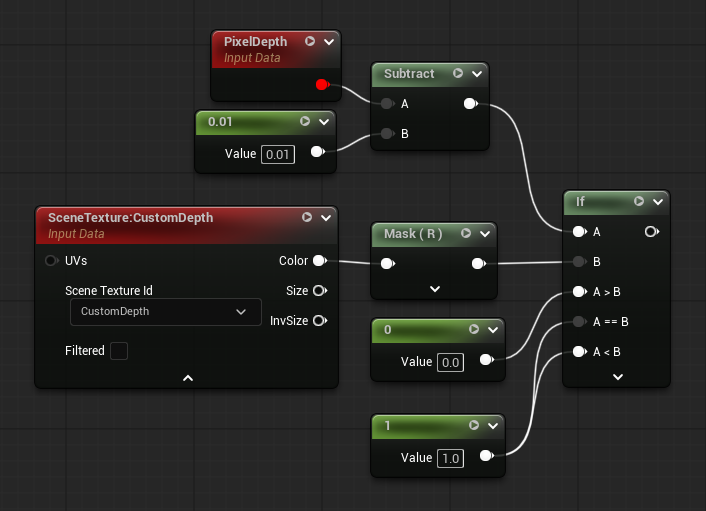Click the If node A > B input pin
Image resolution: width=706 pixels, height=511 pixels.
(x=580, y=292)
